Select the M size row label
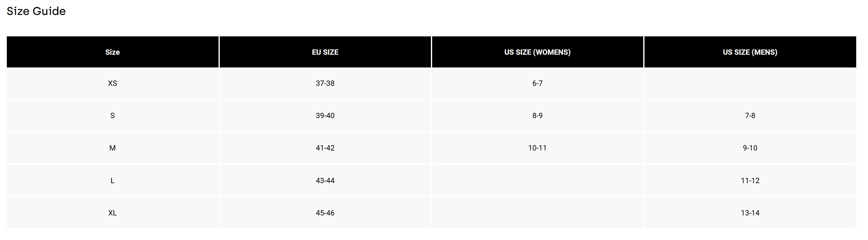This screenshot has height=240, width=868. click(113, 148)
